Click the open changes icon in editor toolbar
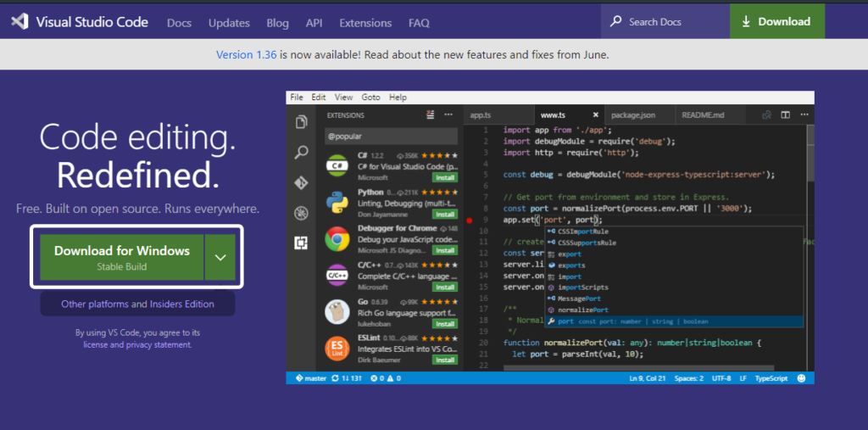 pos(766,114)
